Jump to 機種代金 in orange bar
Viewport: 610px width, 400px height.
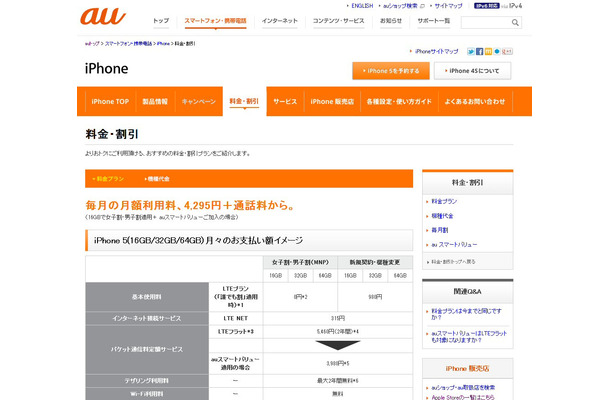[158, 179]
